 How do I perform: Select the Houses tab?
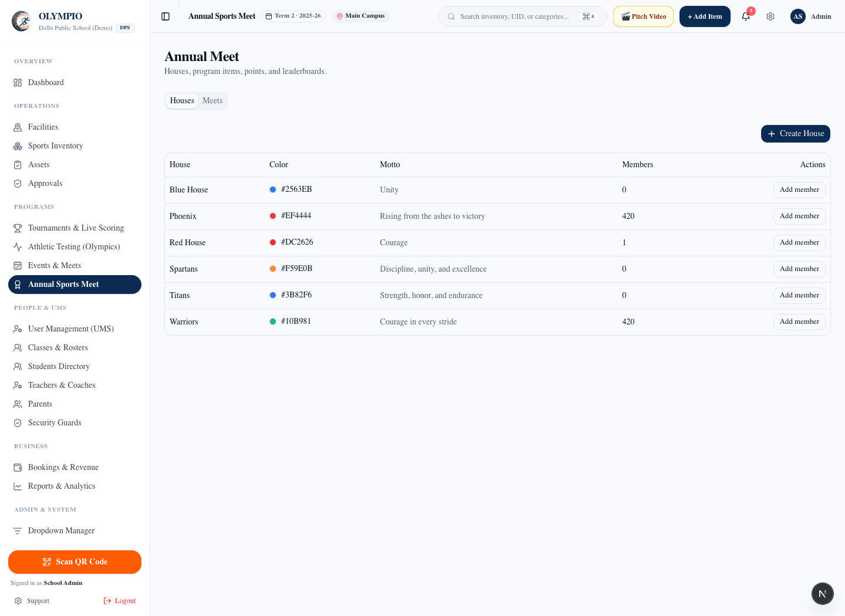[x=182, y=101]
